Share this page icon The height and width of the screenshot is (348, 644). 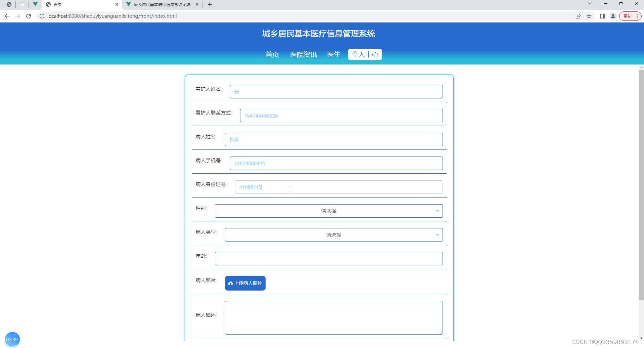pos(578,16)
